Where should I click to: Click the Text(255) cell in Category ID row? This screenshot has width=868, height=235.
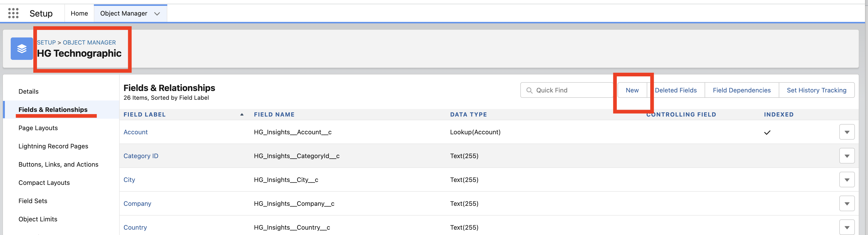click(464, 156)
